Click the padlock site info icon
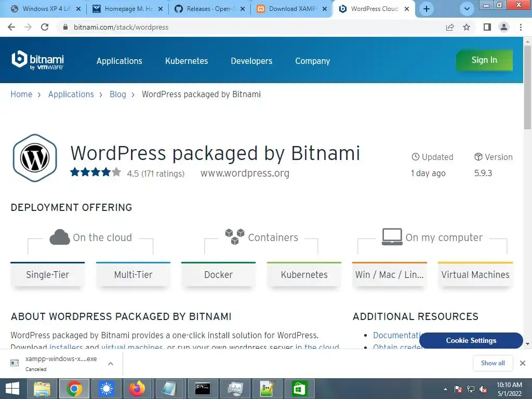The image size is (532, 399). pos(65,27)
